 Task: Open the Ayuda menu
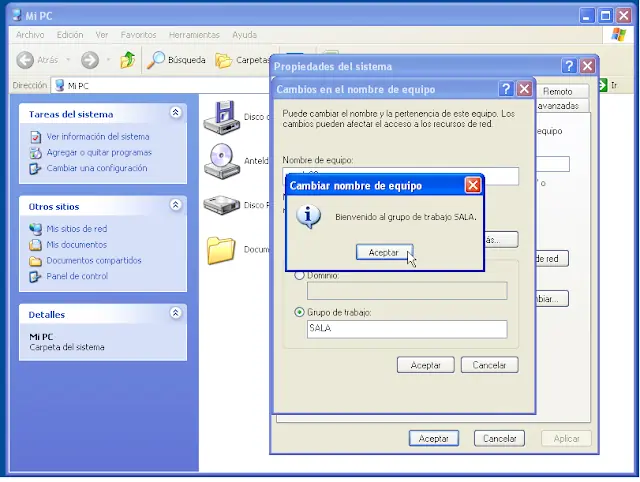tap(244, 35)
